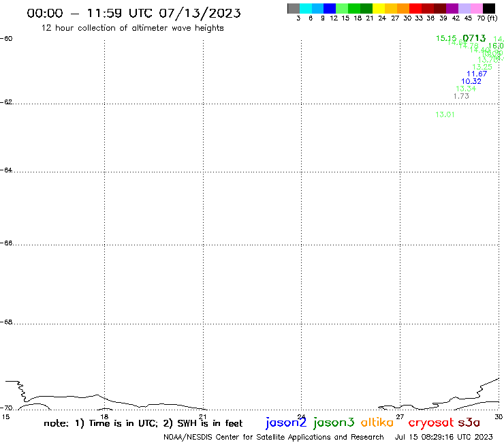Click the '30' longitude axis label
This screenshot has width=504, height=443.
499,417
